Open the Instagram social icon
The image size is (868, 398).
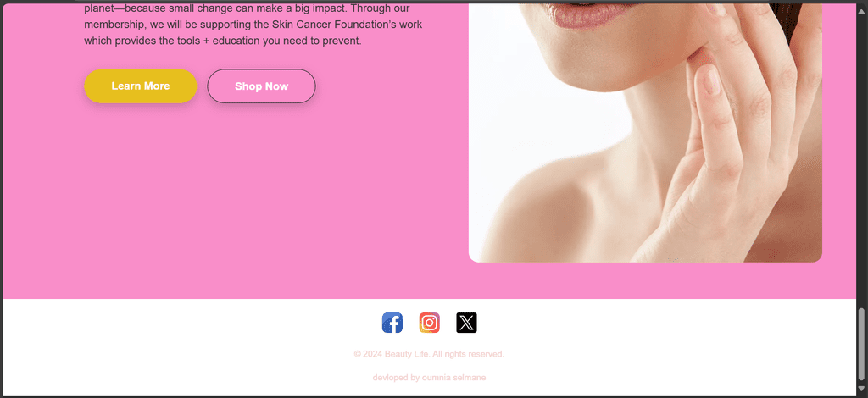pyautogui.click(x=429, y=323)
